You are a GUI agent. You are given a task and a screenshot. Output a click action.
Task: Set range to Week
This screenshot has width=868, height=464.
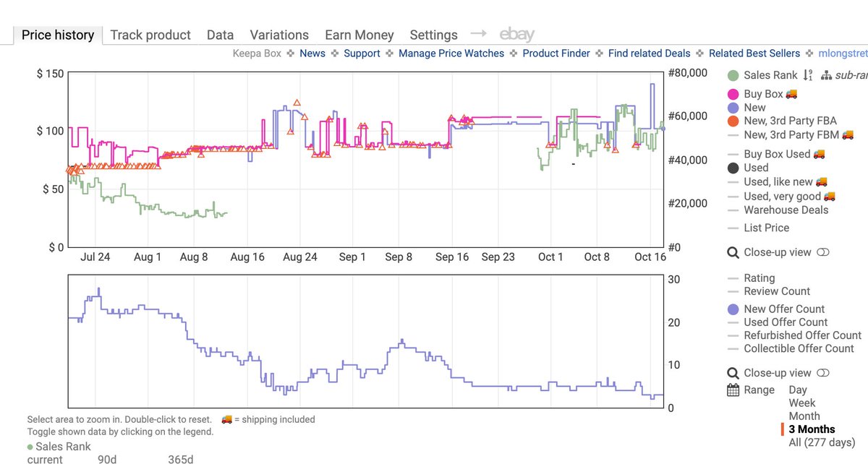pyautogui.click(x=802, y=403)
